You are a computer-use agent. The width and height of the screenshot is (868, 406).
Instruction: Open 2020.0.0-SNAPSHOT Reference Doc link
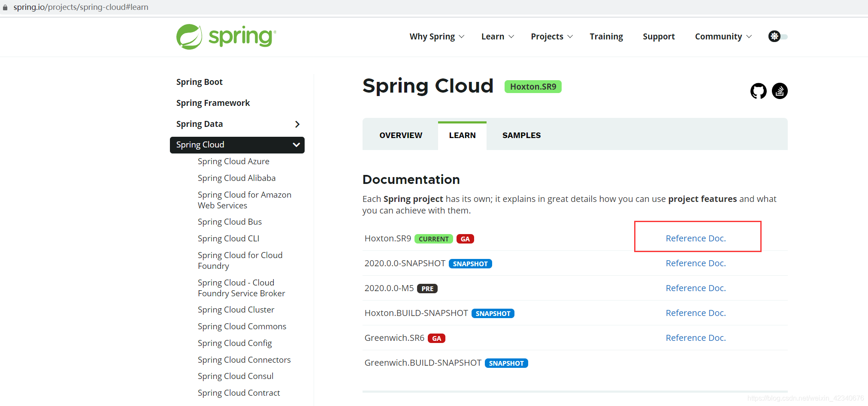[x=696, y=263]
